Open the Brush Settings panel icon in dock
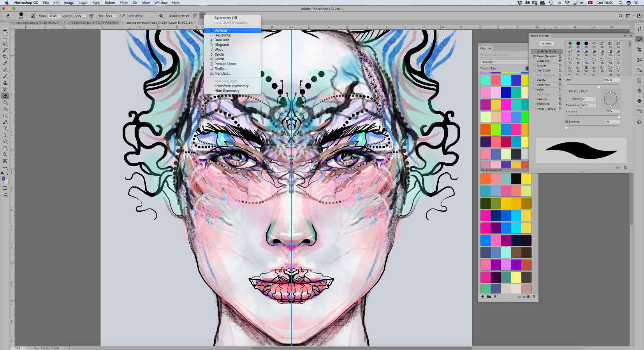 click(639, 39)
